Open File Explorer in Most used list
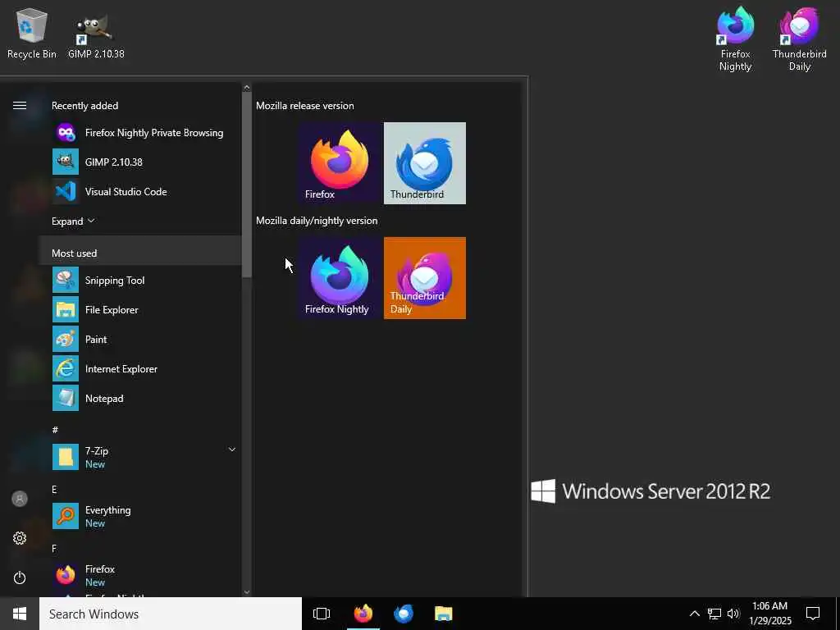This screenshot has height=630, width=840. click(140, 309)
